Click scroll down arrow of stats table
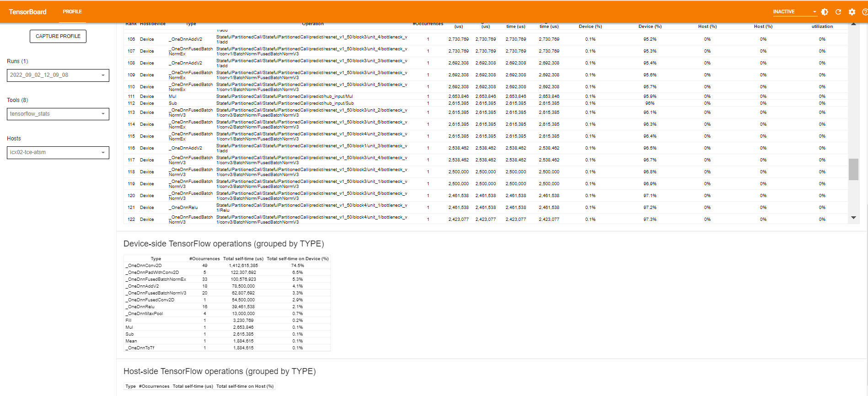This screenshot has height=396, width=868. click(853, 218)
